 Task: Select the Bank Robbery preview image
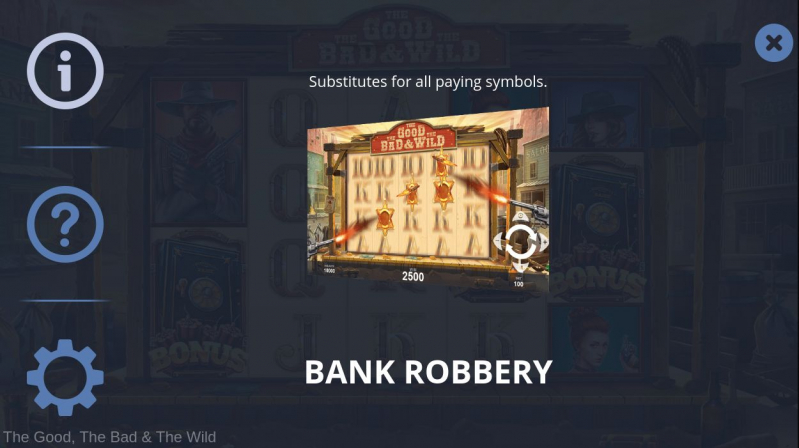click(x=428, y=200)
